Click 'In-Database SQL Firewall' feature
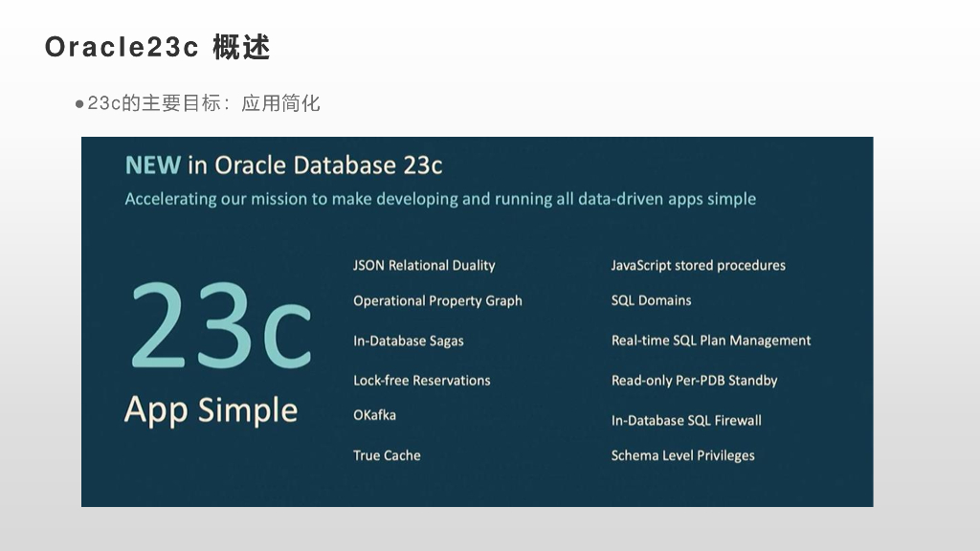Viewport: 980px width, 551px height. (686, 420)
